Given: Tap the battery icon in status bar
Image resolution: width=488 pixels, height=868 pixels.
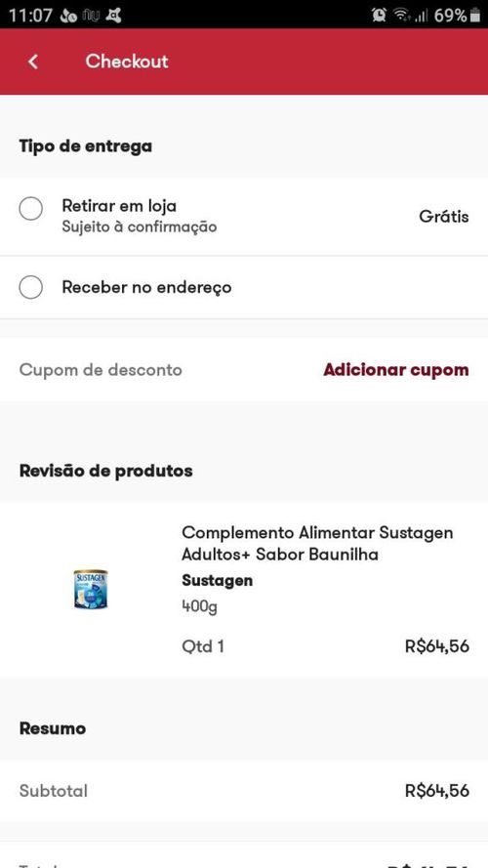Looking at the screenshot, I should click(474, 15).
